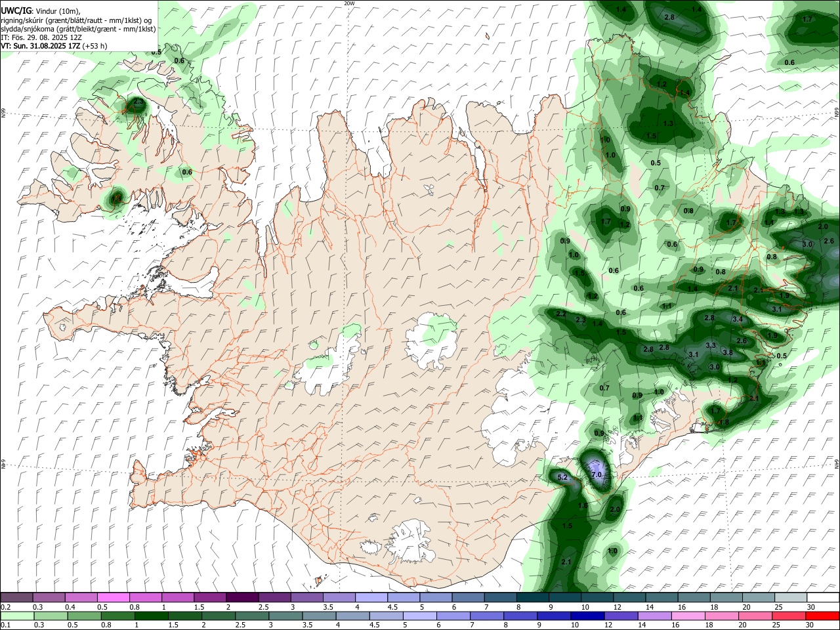Click the 'slydda/snjókoma (grátt/bleikt/grænt' legend line
The image size is (840, 630).
pyautogui.click(x=78, y=29)
